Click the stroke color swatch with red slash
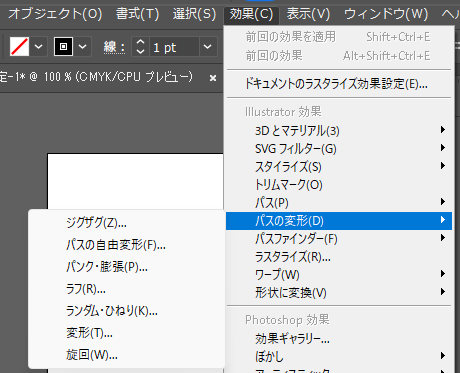 click(19, 46)
